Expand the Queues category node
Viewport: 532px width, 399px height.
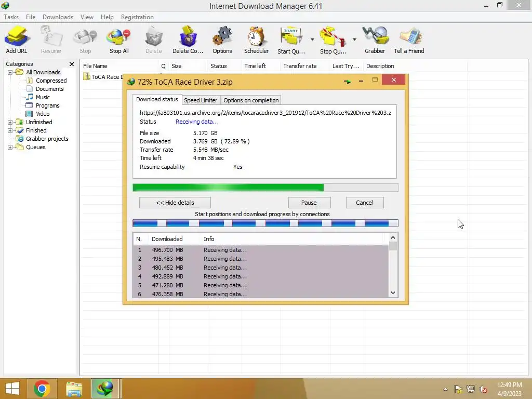[10, 147]
